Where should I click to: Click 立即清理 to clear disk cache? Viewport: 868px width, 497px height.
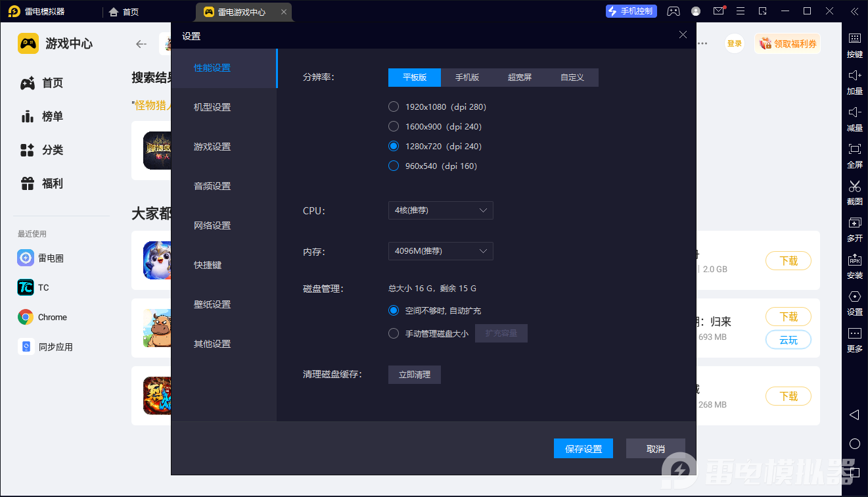pos(415,375)
